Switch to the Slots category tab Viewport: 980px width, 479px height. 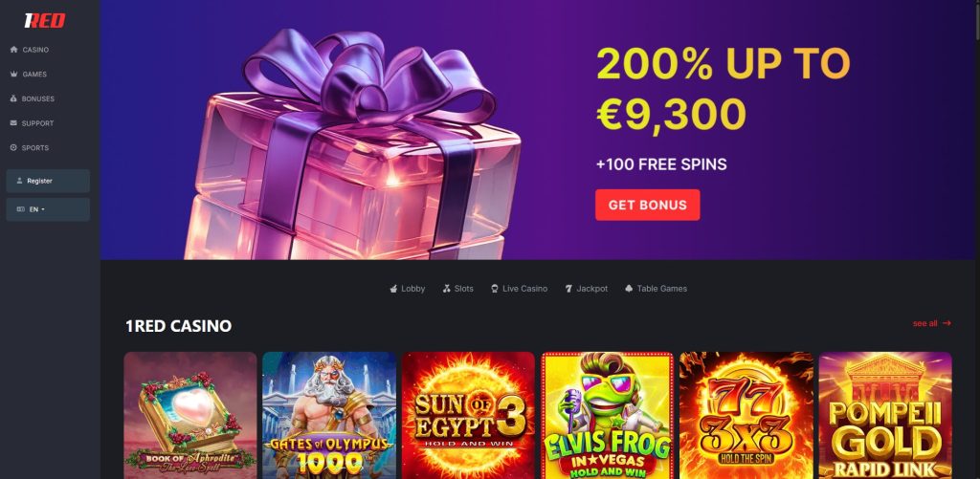457,289
